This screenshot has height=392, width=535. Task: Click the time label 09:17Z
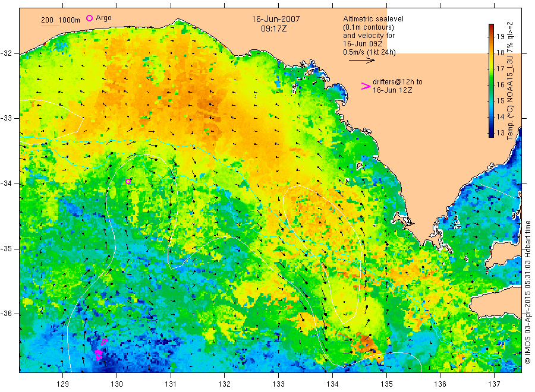point(273,29)
